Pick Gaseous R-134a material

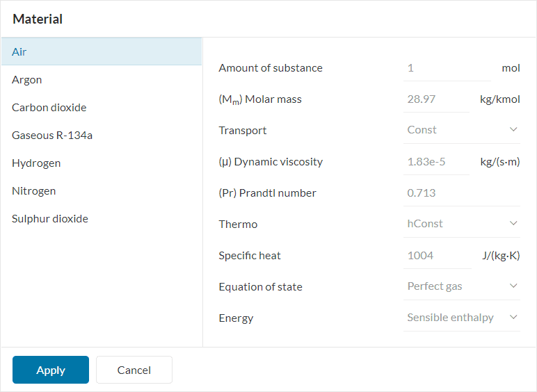point(101,135)
